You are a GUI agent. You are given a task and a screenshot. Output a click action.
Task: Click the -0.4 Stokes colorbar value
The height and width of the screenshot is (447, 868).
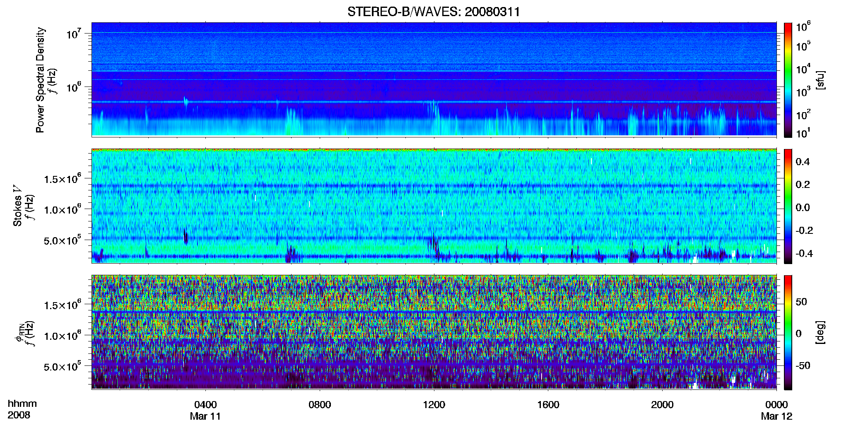(804, 253)
